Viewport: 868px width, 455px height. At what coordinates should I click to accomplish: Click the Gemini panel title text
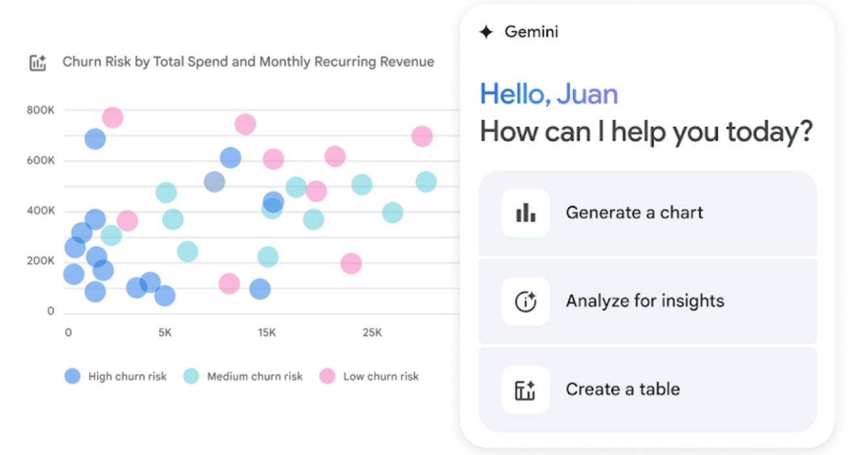click(531, 32)
